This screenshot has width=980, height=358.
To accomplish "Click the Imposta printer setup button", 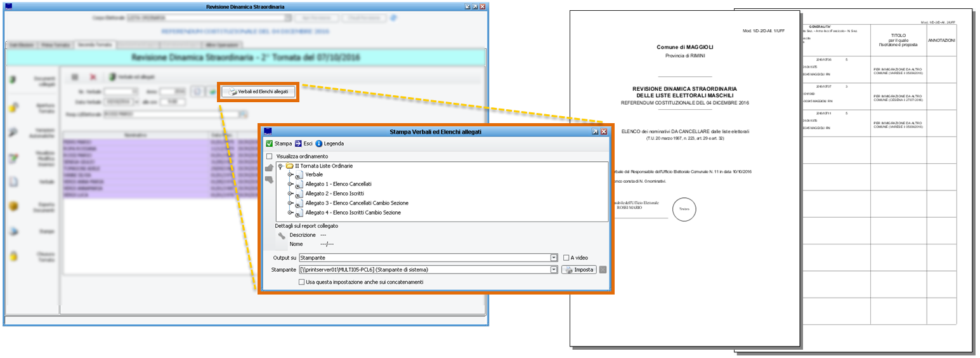I will click(578, 270).
